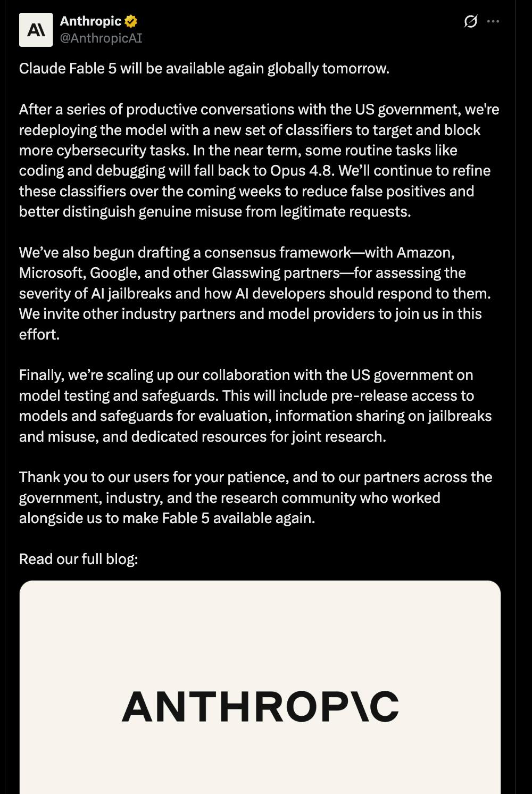532x794 pixels.
Task: Click the line mentioning Glasswing partners
Action: click(x=243, y=272)
